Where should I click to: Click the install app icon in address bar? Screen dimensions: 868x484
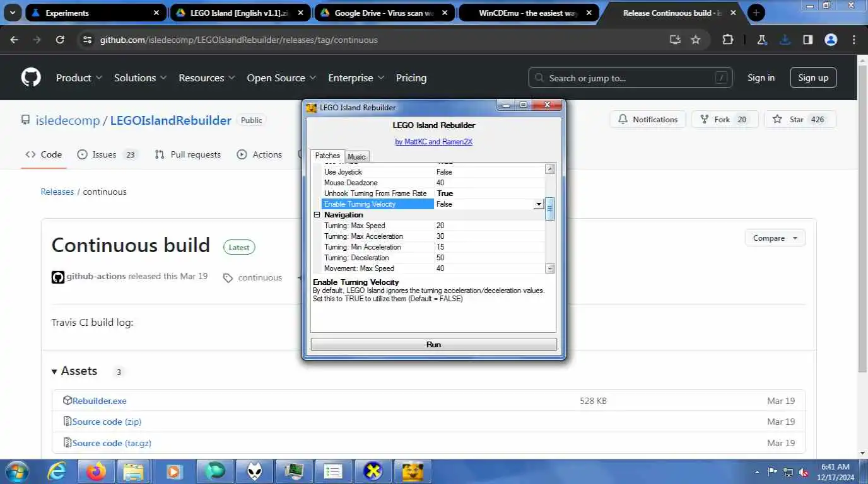675,40
